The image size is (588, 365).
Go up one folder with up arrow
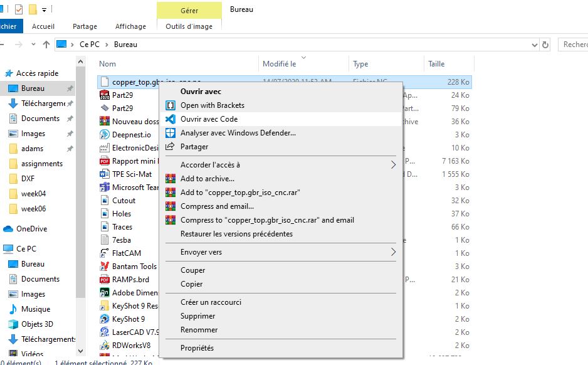point(46,45)
